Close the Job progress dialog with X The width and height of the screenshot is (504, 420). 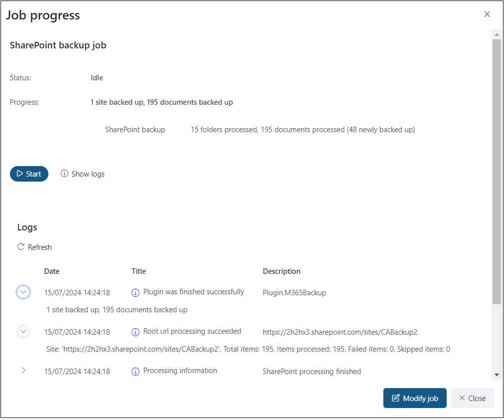point(487,14)
